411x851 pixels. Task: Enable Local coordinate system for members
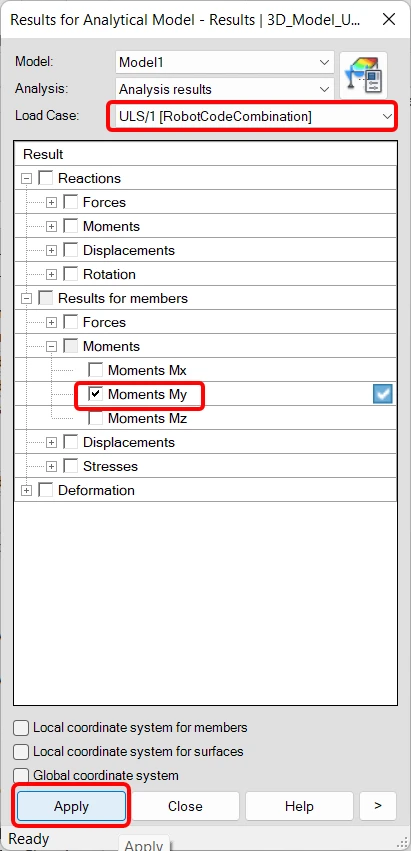(x=21, y=727)
